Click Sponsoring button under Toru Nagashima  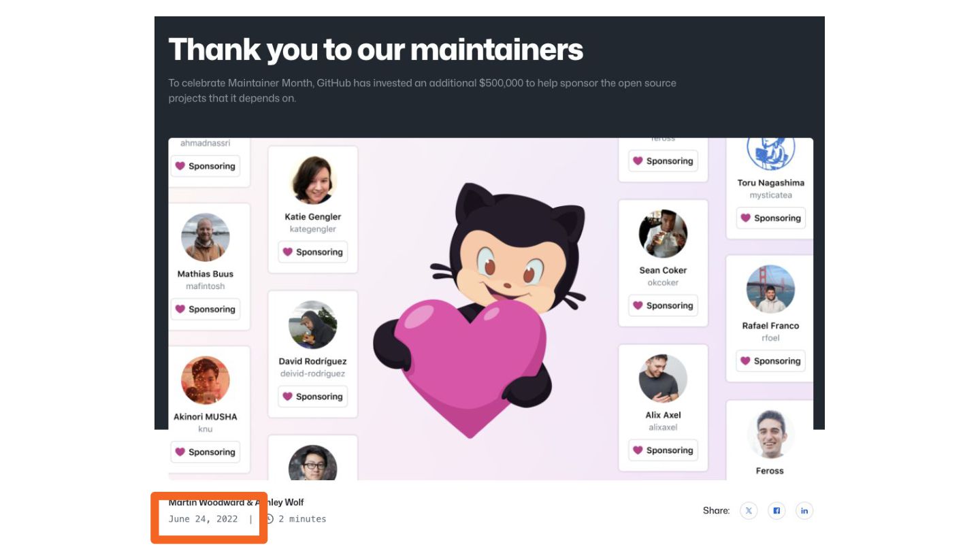pyautogui.click(x=770, y=218)
